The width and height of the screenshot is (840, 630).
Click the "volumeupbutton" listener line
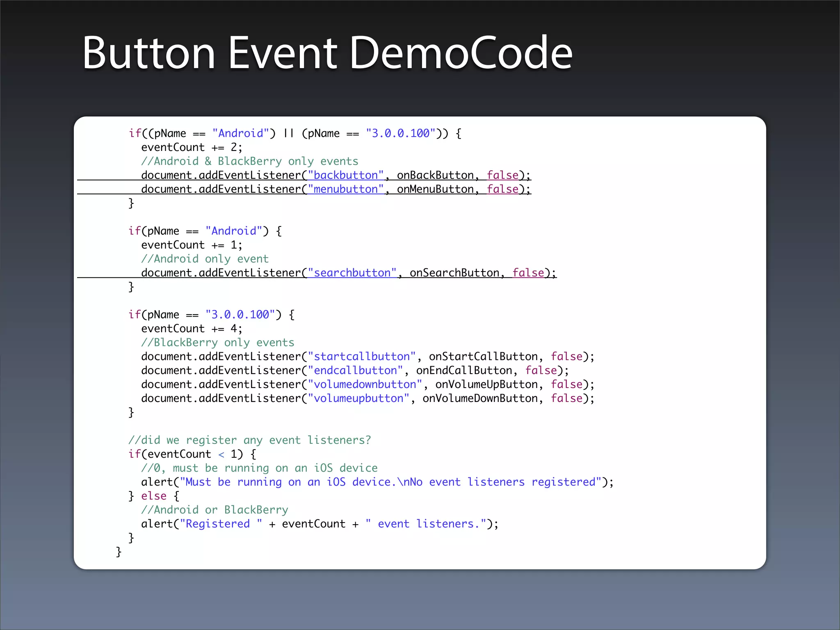[368, 398]
